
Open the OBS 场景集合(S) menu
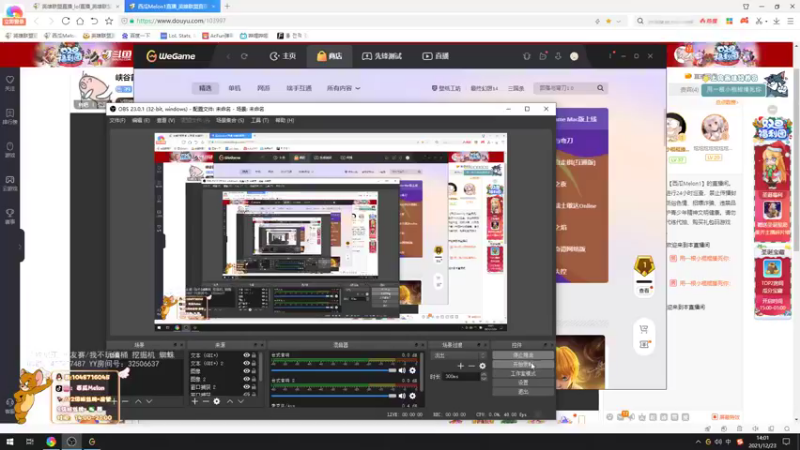pyautogui.click(x=230, y=120)
